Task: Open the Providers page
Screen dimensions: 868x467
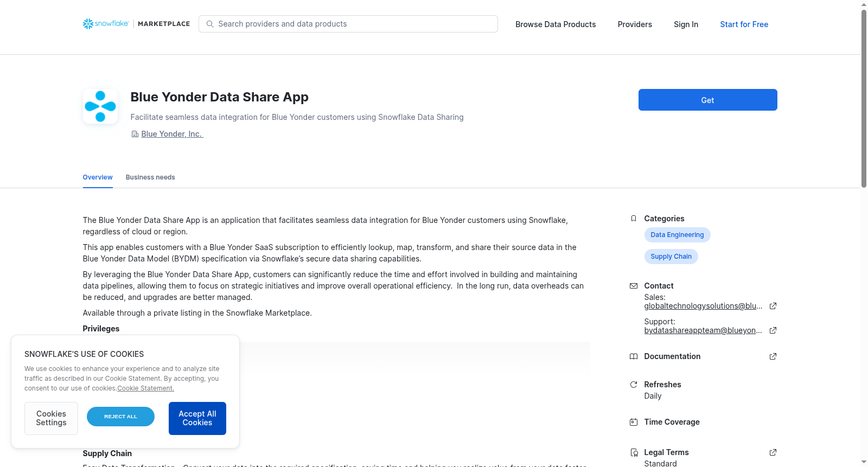Action: pyautogui.click(x=635, y=24)
